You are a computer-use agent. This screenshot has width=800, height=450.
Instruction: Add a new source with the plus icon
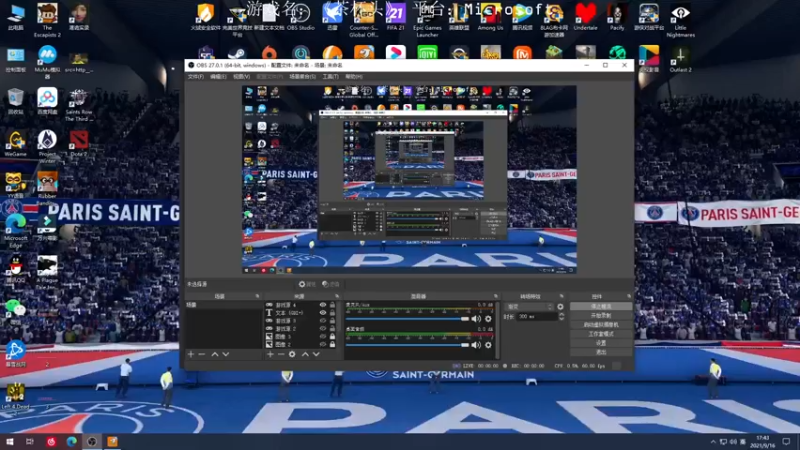click(x=270, y=354)
